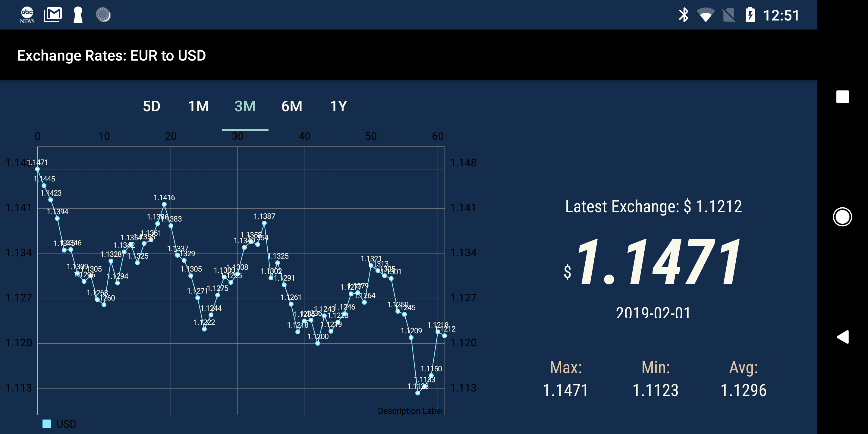868x434 pixels.
Task: Open the 1Y time range tab
Action: [338, 106]
